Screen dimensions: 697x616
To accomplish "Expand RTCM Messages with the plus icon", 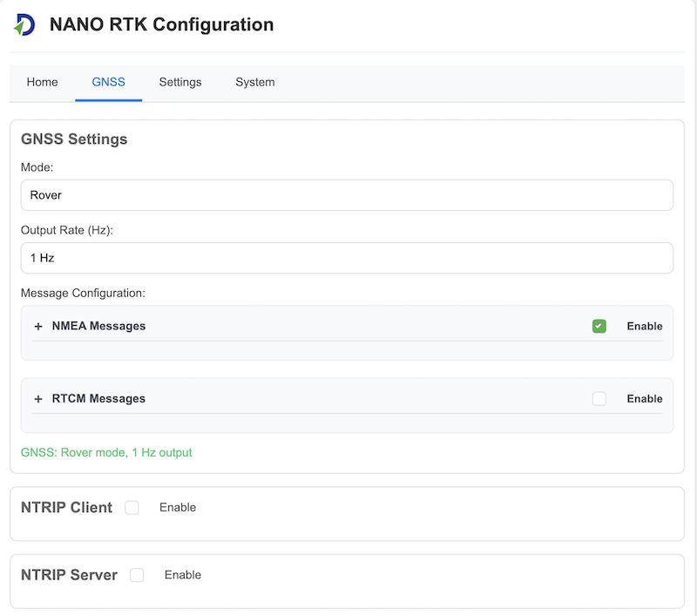I will (x=38, y=398).
